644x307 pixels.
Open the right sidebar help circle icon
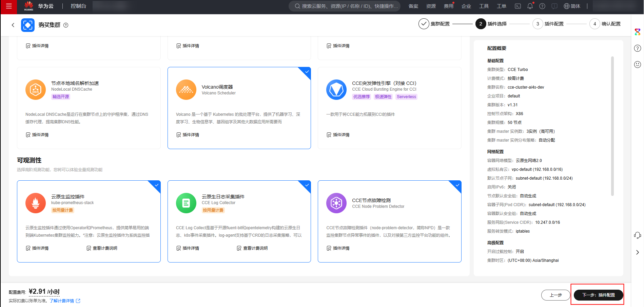tap(638, 48)
